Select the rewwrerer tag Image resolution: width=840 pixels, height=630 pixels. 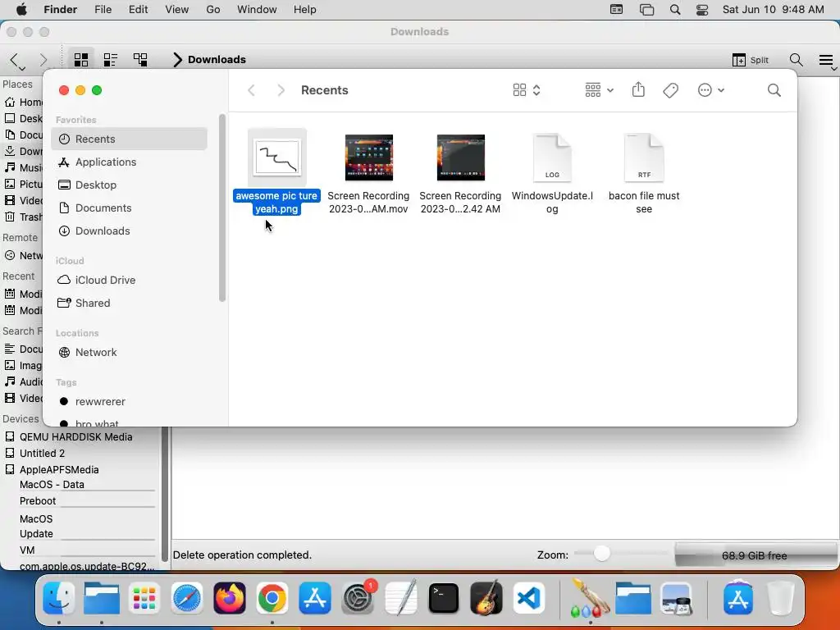[129, 402]
